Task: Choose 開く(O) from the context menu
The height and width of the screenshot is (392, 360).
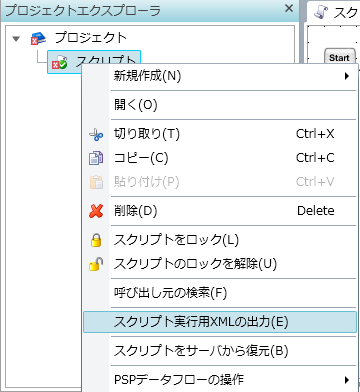Action: (x=220, y=105)
